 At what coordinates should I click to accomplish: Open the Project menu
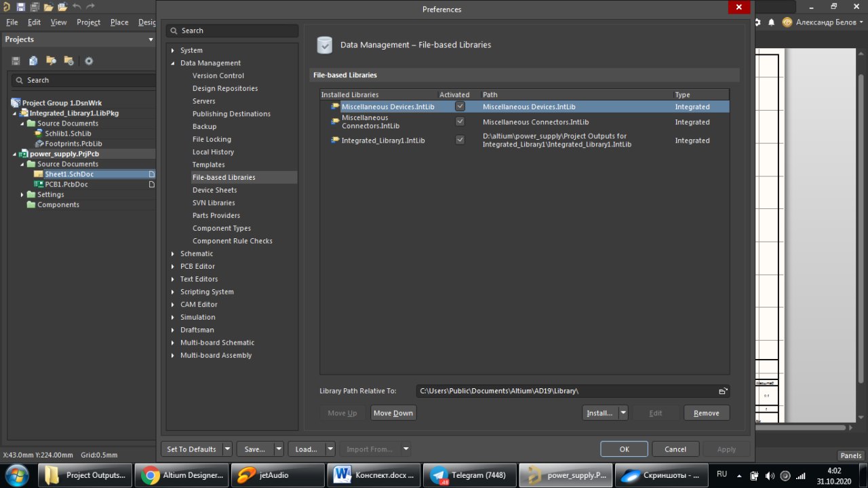[88, 22]
